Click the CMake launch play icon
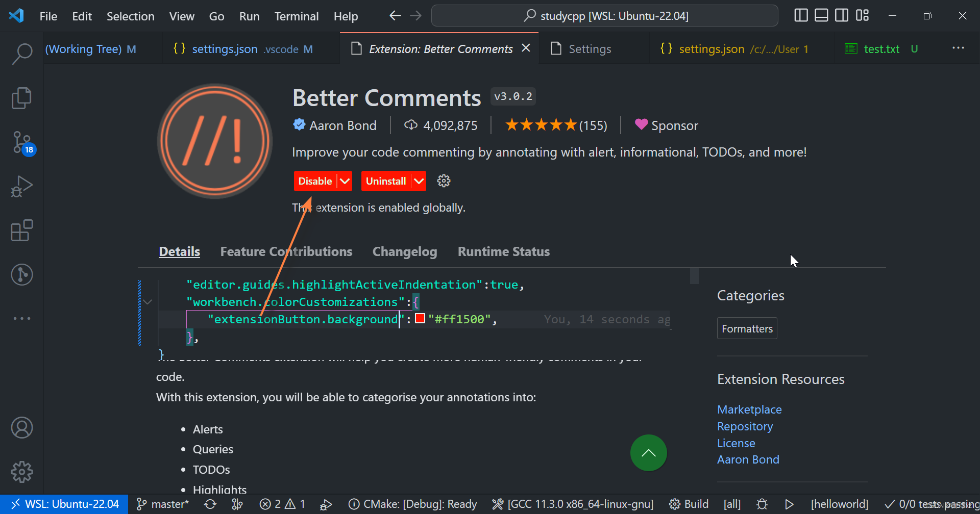Viewport: 980px width, 514px height. pos(789,504)
